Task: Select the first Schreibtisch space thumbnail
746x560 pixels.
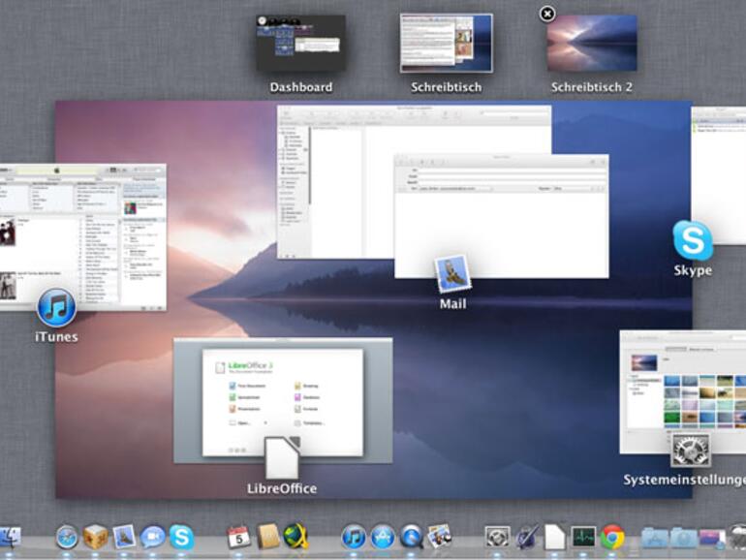Action: (x=446, y=44)
